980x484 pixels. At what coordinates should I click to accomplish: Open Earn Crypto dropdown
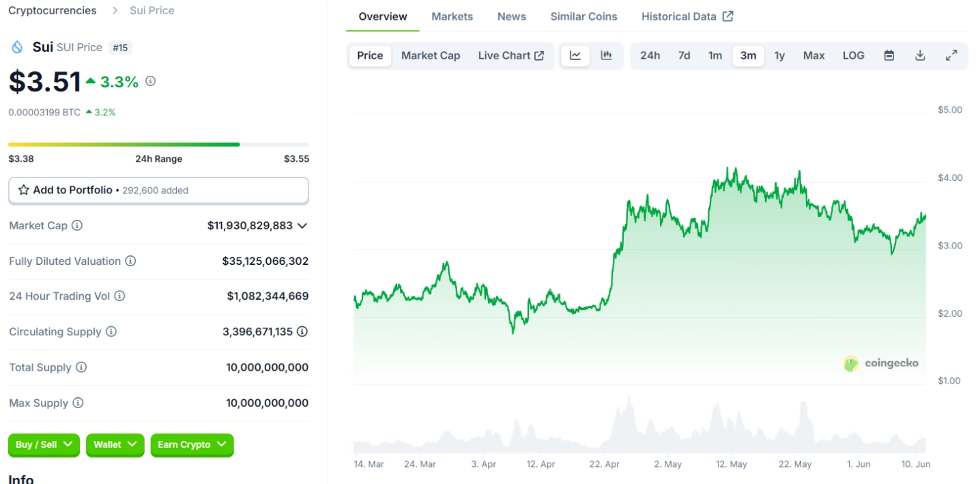pyautogui.click(x=192, y=444)
